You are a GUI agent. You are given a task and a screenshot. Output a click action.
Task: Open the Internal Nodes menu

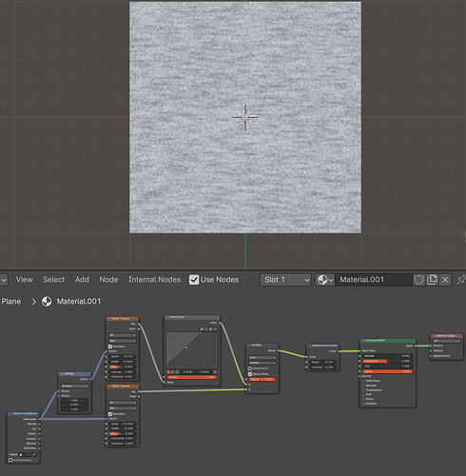coord(154,280)
